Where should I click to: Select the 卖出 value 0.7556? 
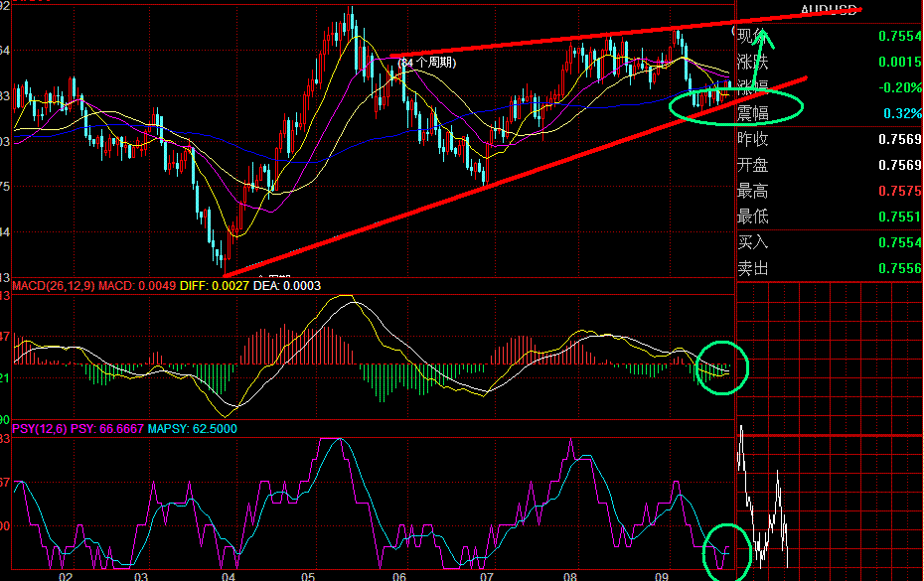tap(900, 268)
